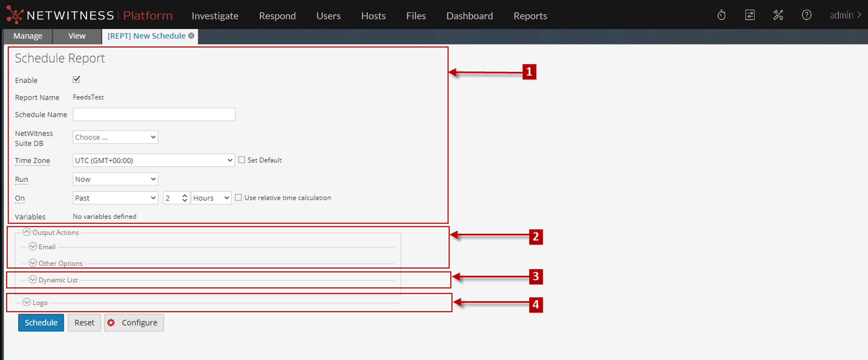
Task: Collapse the Output Actions section
Action: [x=26, y=232]
